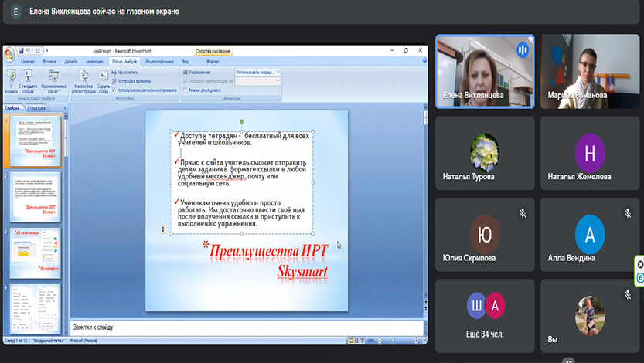This screenshot has width=644, height=363.
Task: Start slideshow from the beginning
Action: 11,79
